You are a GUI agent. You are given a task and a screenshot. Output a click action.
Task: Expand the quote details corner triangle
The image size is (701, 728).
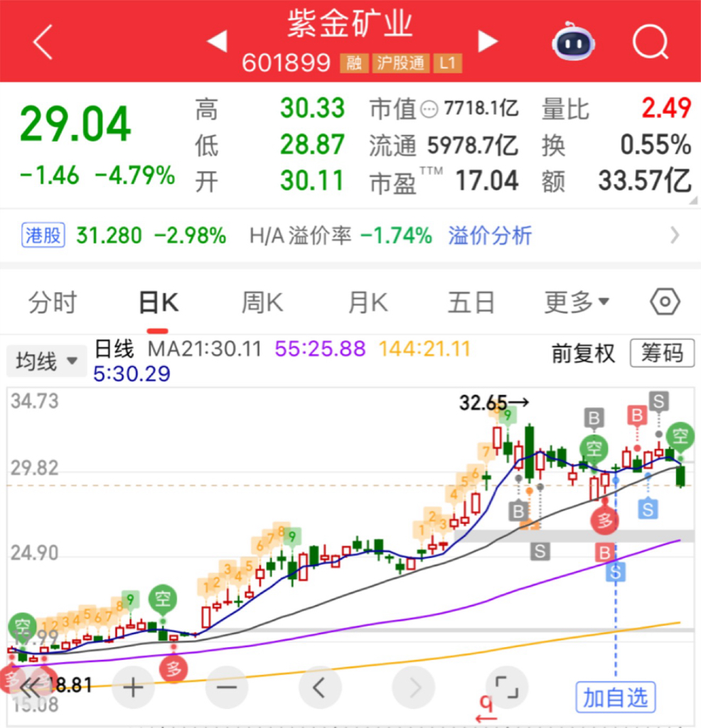pos(693,200)
